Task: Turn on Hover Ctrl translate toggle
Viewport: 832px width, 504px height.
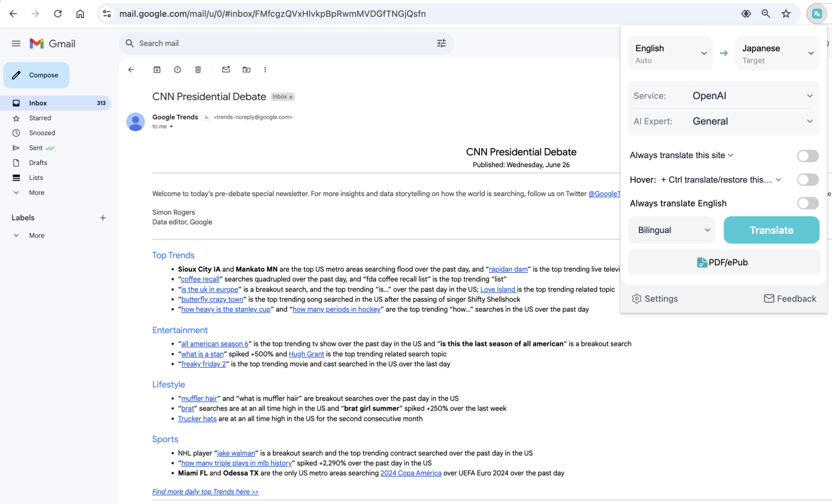Action: point(807,179)
